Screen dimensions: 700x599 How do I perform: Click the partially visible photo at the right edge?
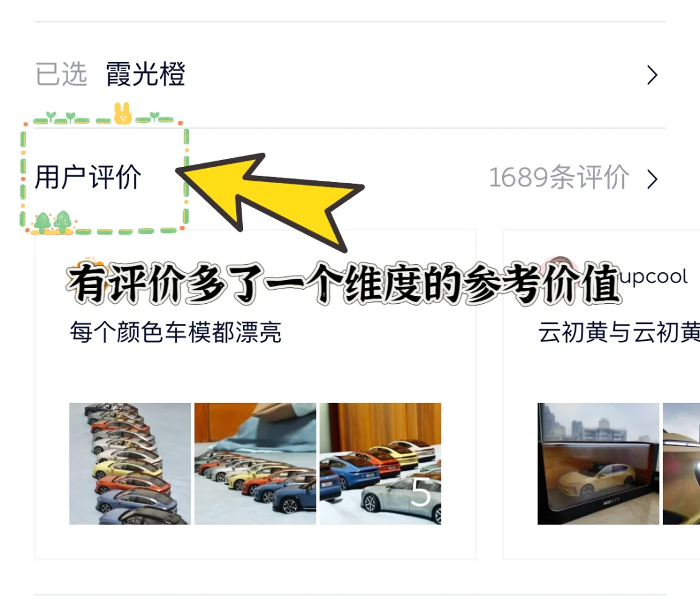coord(681,463)
